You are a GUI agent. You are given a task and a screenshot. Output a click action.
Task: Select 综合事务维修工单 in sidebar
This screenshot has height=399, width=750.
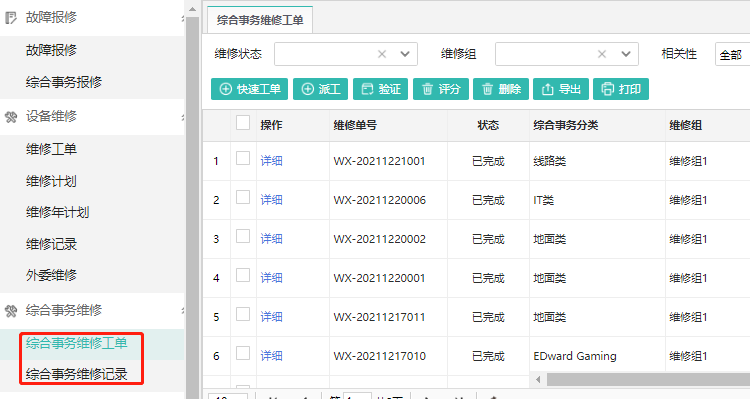(77, 343)
